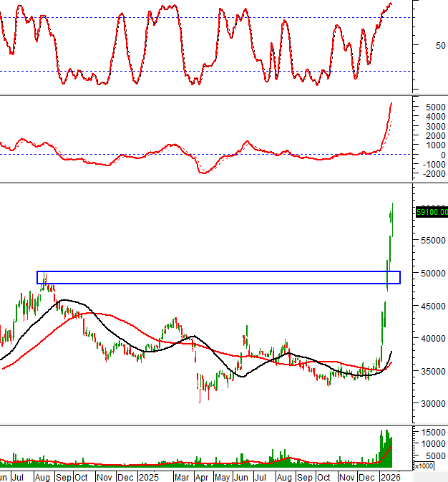Click the 15000 label on the volume axis

tap(433, 433)
